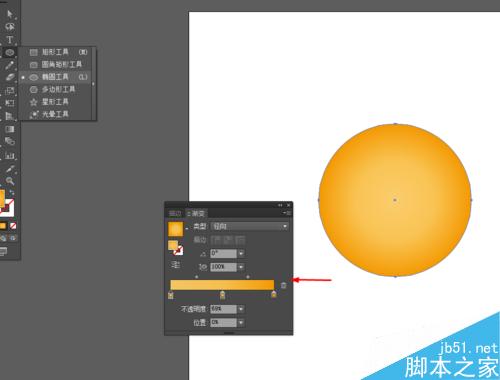Select the Gradient tool in the toolbar
Screen dimensions: 500x380
coord(10,129)
